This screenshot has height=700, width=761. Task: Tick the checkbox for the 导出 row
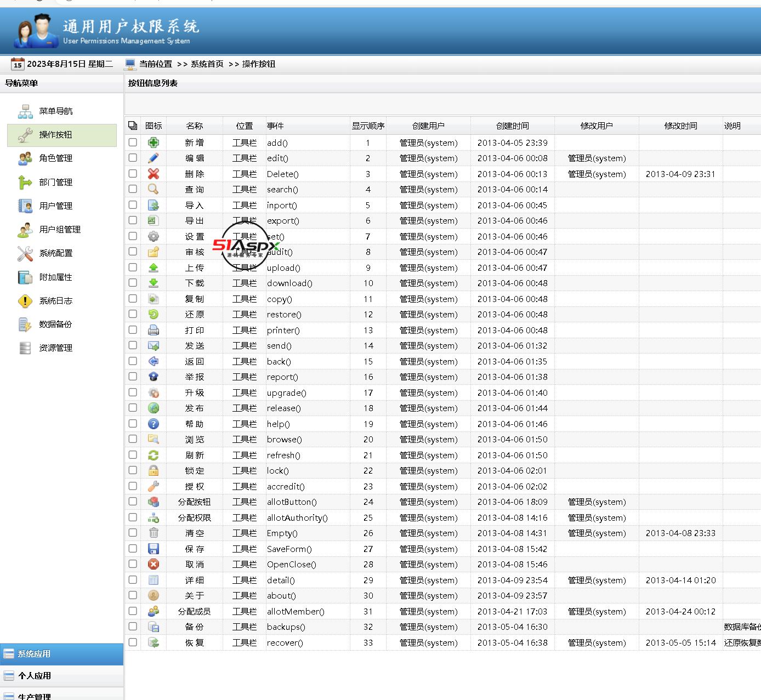(x=133, y=220)
